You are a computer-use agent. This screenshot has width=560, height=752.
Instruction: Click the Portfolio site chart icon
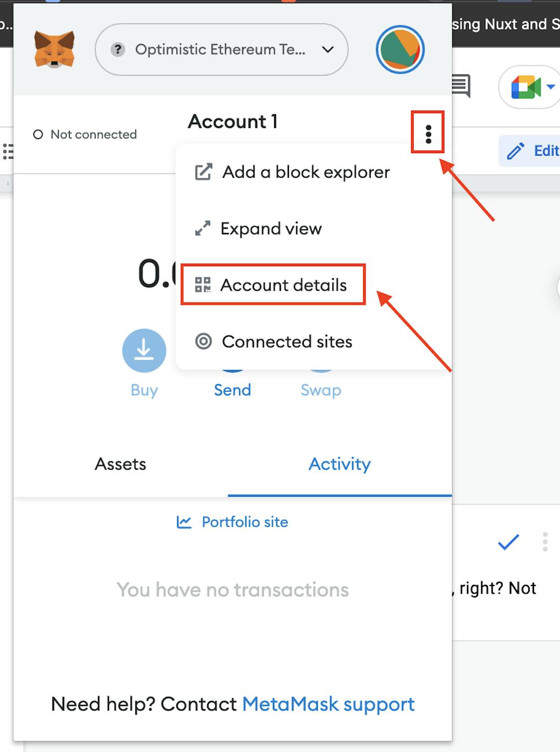point(184,522)
